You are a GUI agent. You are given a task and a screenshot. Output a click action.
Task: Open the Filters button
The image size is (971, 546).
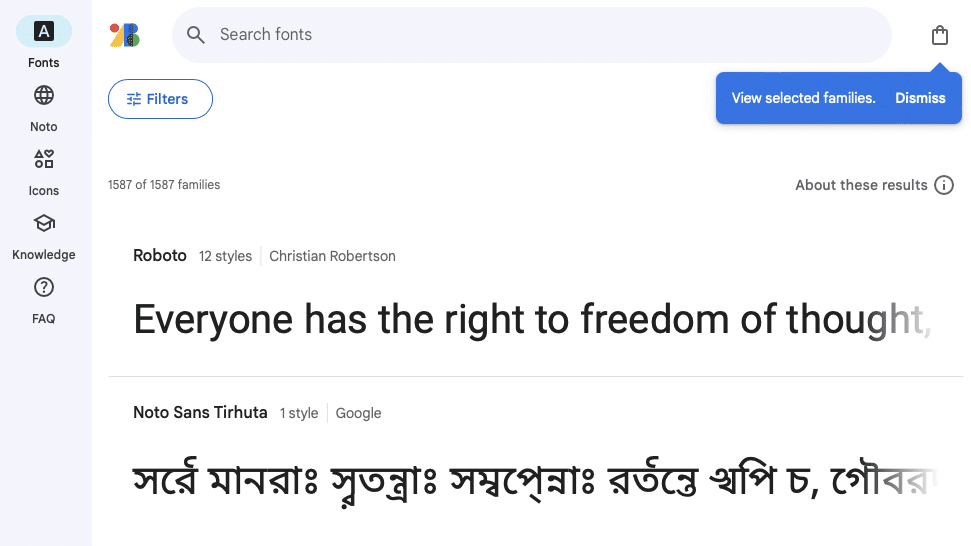pos(160,99)
